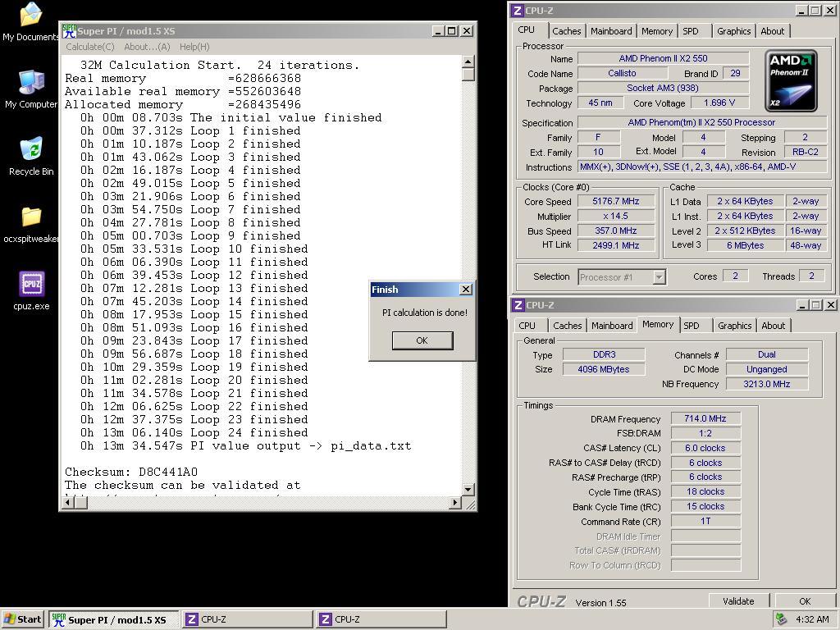The width and height of the screenshot is (840, 630).
Task: Click the Super PI horizontal scrollbar left arrow
Action: [67, 503]
